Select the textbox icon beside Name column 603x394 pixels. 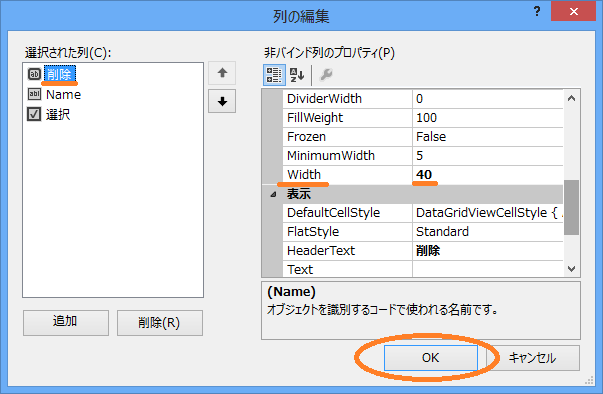(x=34, y=94)
